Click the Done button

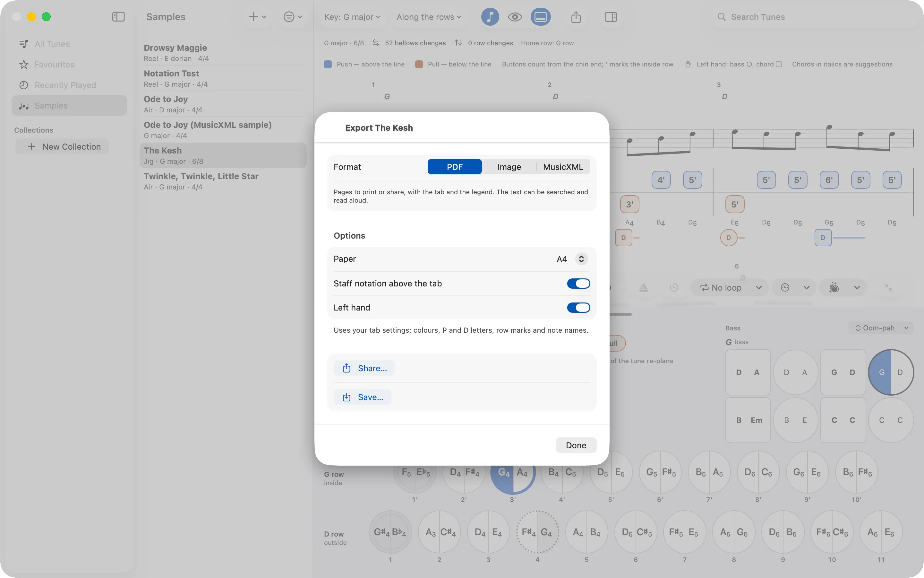click(576, 445)
